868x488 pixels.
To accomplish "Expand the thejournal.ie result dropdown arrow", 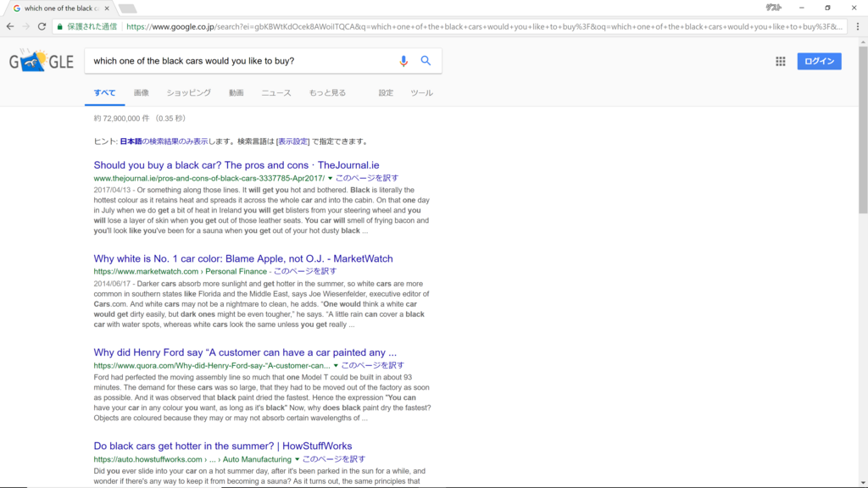I will [330, 178].
